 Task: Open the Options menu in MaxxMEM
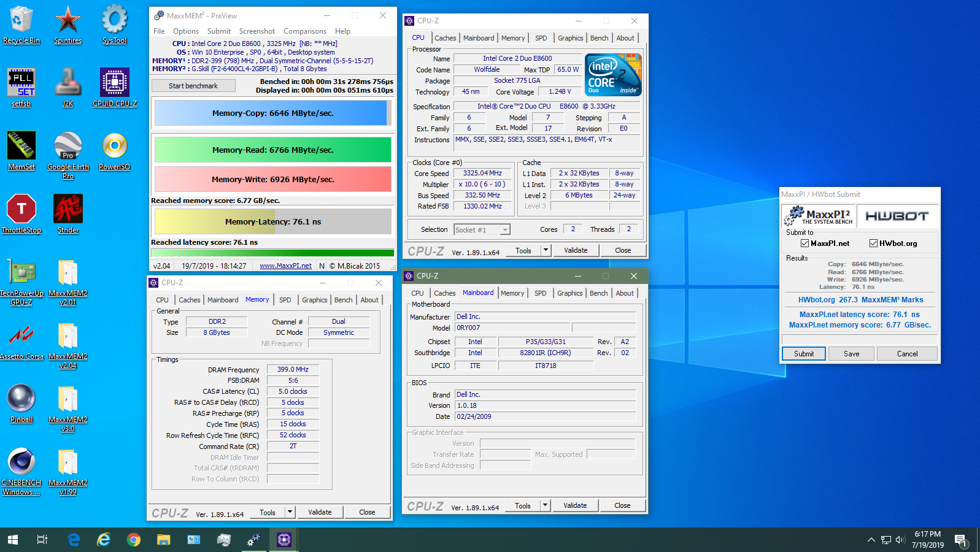click(186, 31)
